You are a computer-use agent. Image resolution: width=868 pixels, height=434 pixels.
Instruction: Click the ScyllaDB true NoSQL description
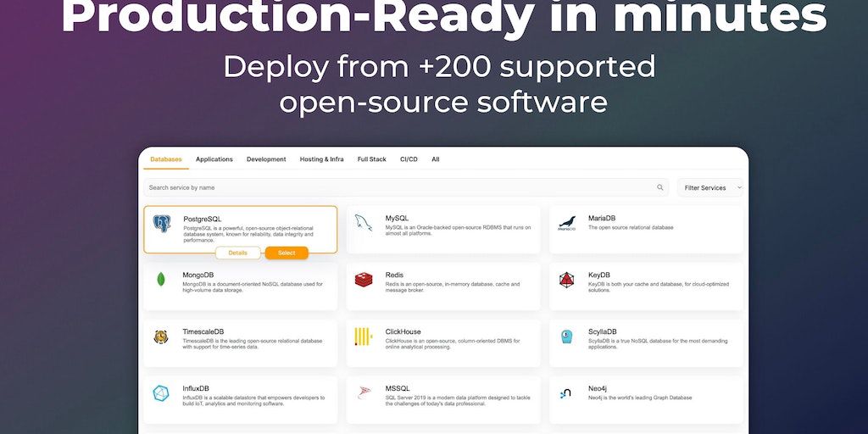(x=658, y=344)
